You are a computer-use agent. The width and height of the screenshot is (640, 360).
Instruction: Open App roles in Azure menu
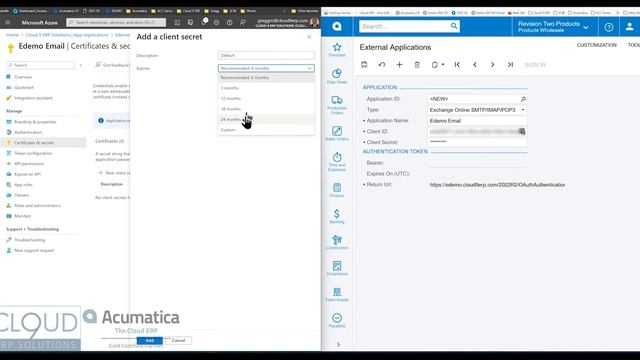[23, 184]
